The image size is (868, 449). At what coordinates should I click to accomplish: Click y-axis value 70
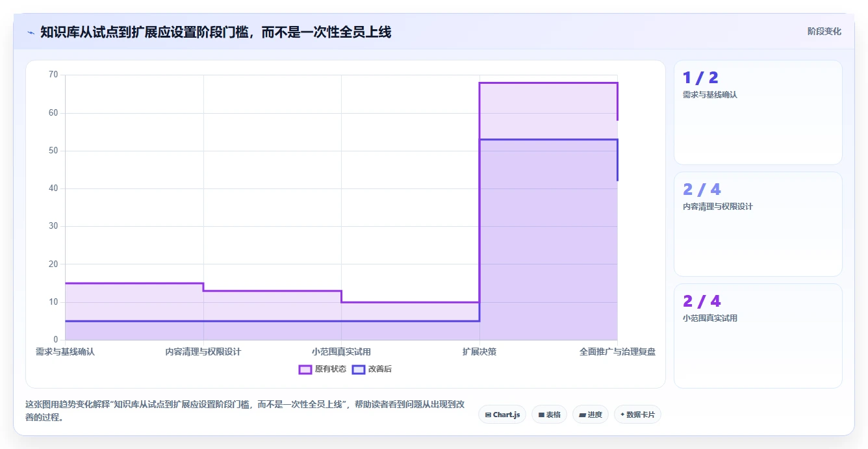[53, 75]
